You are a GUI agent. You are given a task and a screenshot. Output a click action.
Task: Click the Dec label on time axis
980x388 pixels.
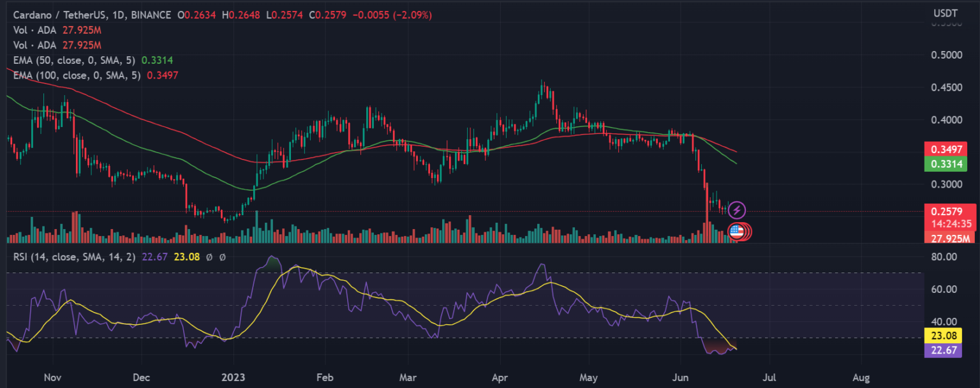point(142,377)
